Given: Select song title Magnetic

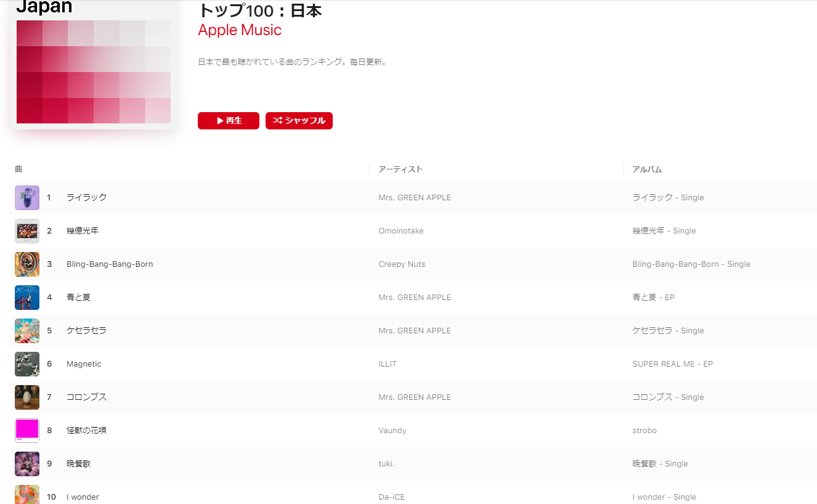Looking at the screenshot, I should (84, 364).
